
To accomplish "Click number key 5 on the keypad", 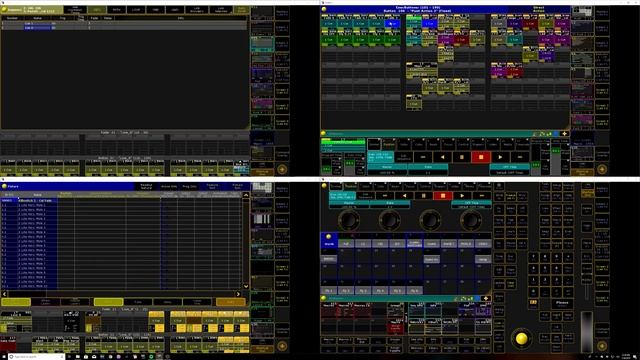I will pos(545,269).
